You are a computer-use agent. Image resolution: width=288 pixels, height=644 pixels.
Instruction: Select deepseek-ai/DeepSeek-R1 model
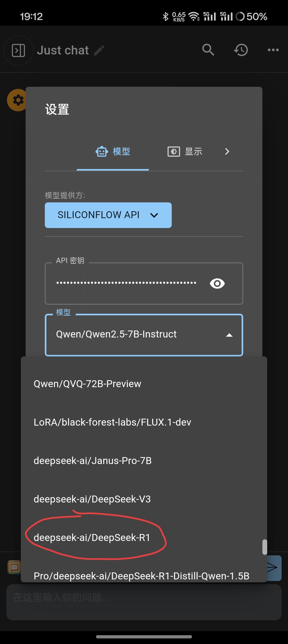click(x=92, y=537)
